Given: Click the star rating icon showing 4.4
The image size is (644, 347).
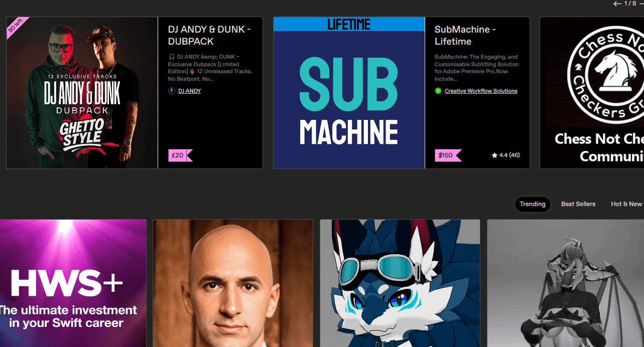Looking at the screenshot, I should click(x=494, y=155).
